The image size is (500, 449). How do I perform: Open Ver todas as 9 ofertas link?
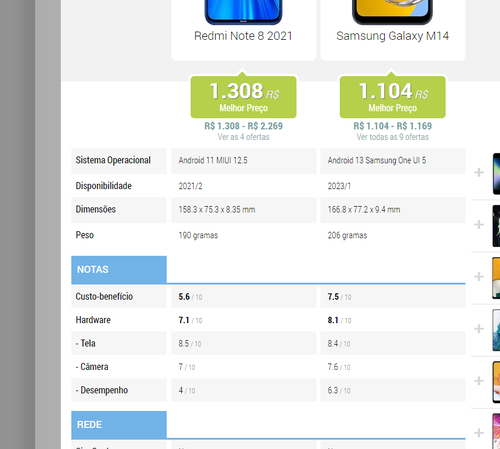[x=392, y=137]
